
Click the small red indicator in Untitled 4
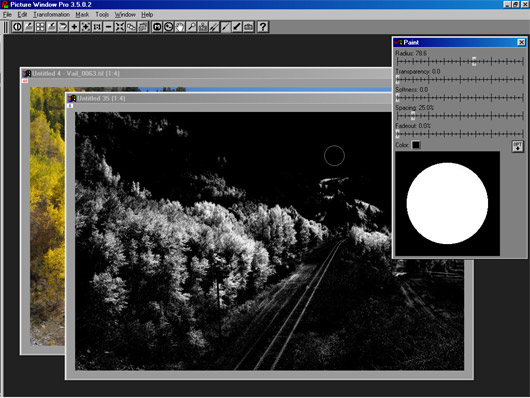[x=25, y=81]
